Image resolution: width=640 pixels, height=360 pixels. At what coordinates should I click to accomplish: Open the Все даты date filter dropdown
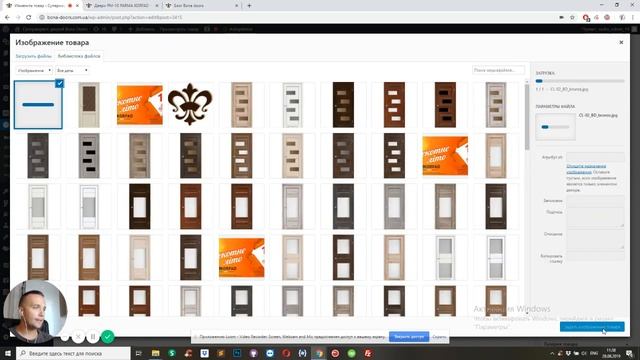72,71
